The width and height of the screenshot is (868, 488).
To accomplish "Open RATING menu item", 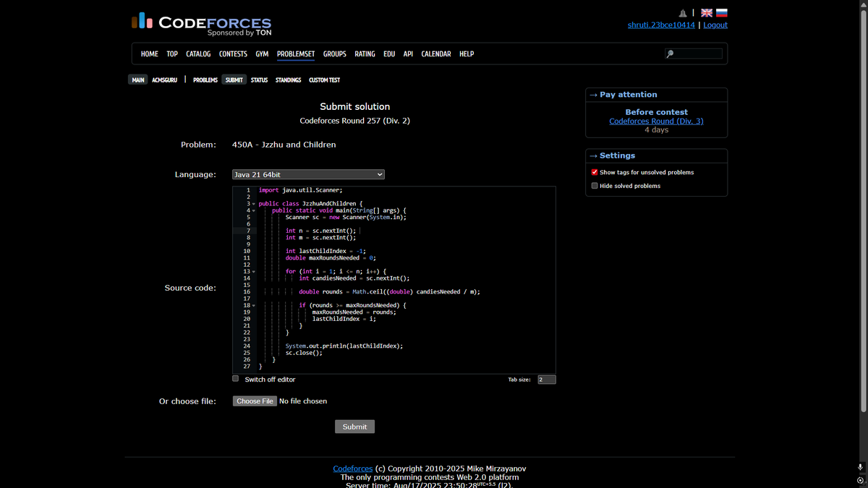I will [365, 54].
